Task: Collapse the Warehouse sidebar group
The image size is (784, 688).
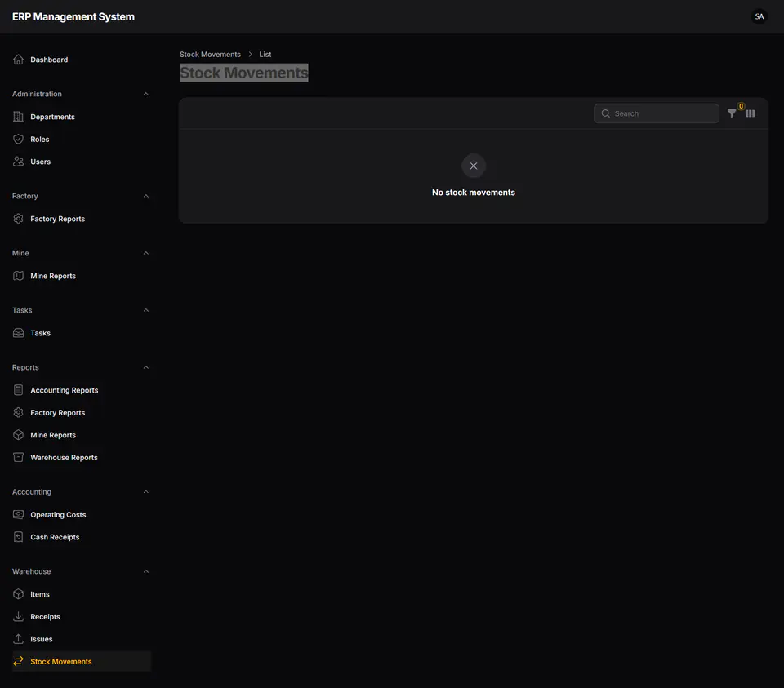Action: click(146, 571)
